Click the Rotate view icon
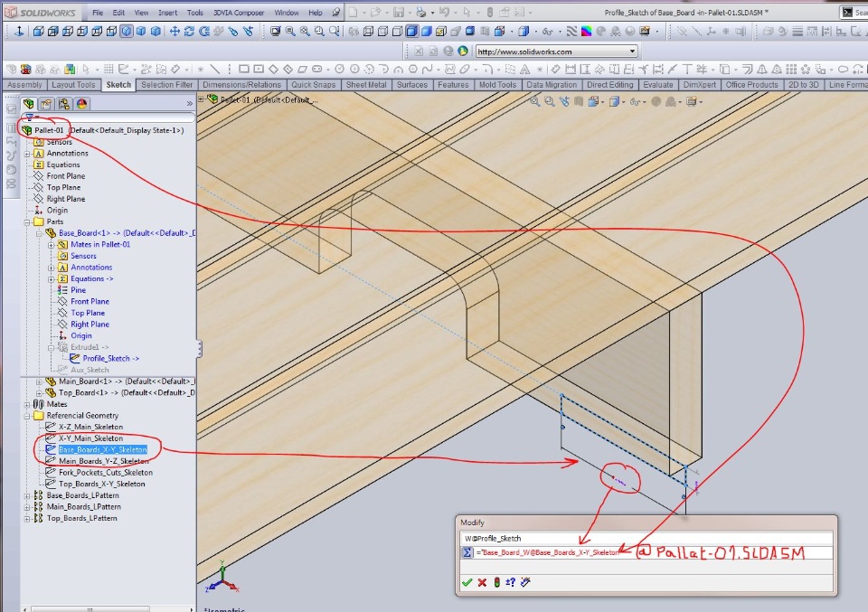This screenshot has height=612, width=868. (189, 32)
